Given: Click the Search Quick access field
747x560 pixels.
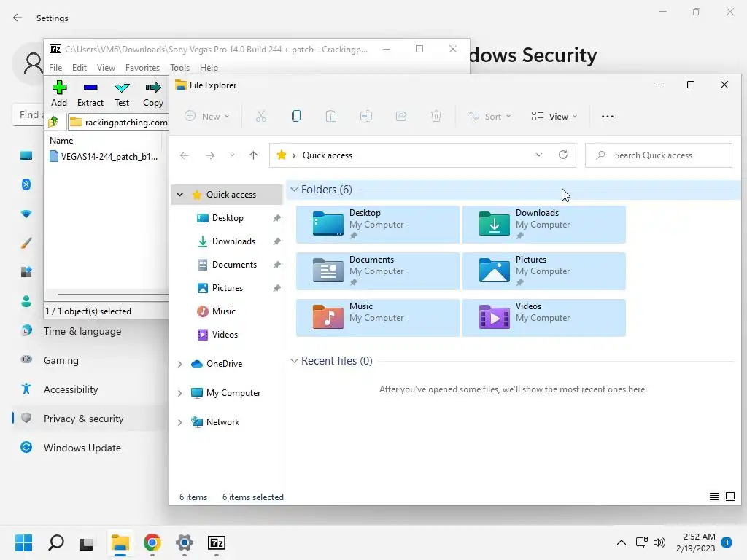Looking at the screenshot, I should coord(659,155).
